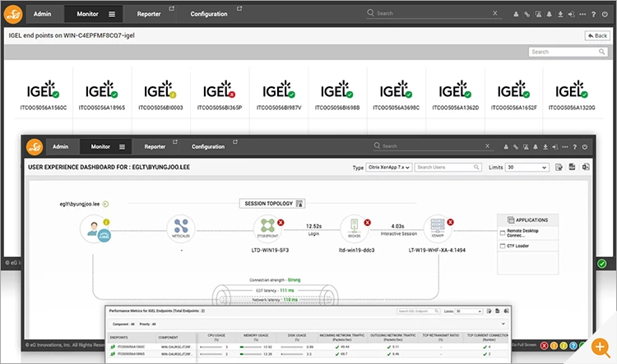Open the Limits dropdown in Performance Metrics panel
Image resolution: width=617 pixels, height=364 pixels.
pyautogui.click(x=469, y=311)
